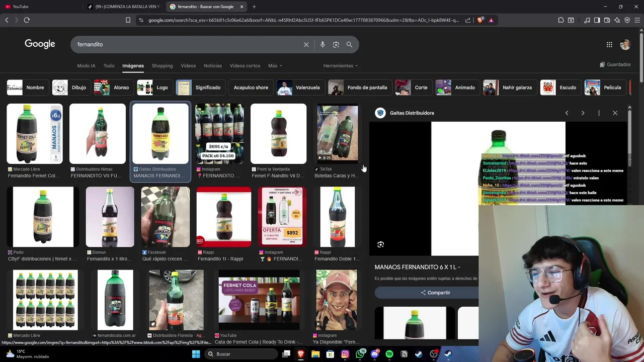
Task: Open Guardados saved items
Action: pyautogui.click(x=615, y=64)
